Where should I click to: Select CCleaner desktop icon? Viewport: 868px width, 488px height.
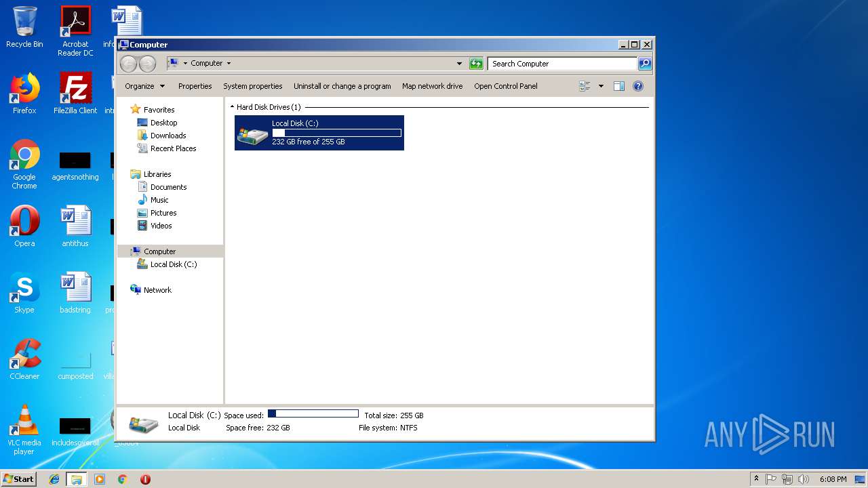pyautogui.click(x=24, y=359)
